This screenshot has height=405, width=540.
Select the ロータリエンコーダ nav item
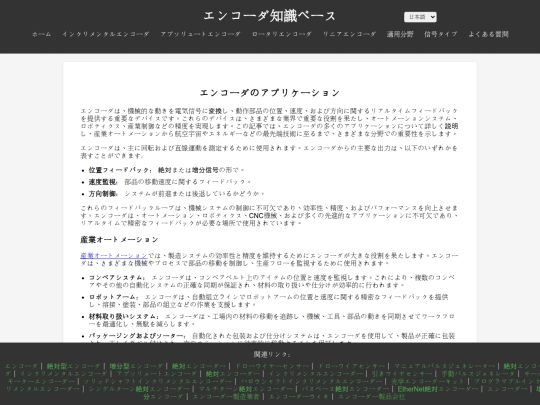coord(282,34)
